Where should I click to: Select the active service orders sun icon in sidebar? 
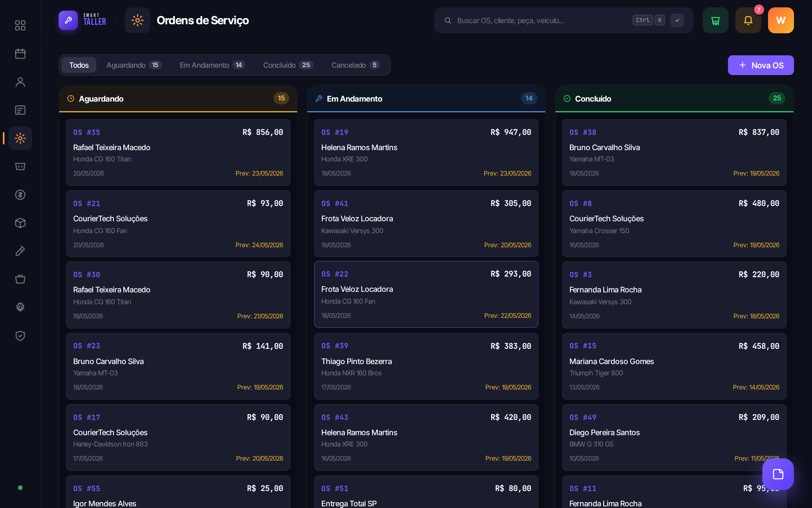tap(20, 138)
